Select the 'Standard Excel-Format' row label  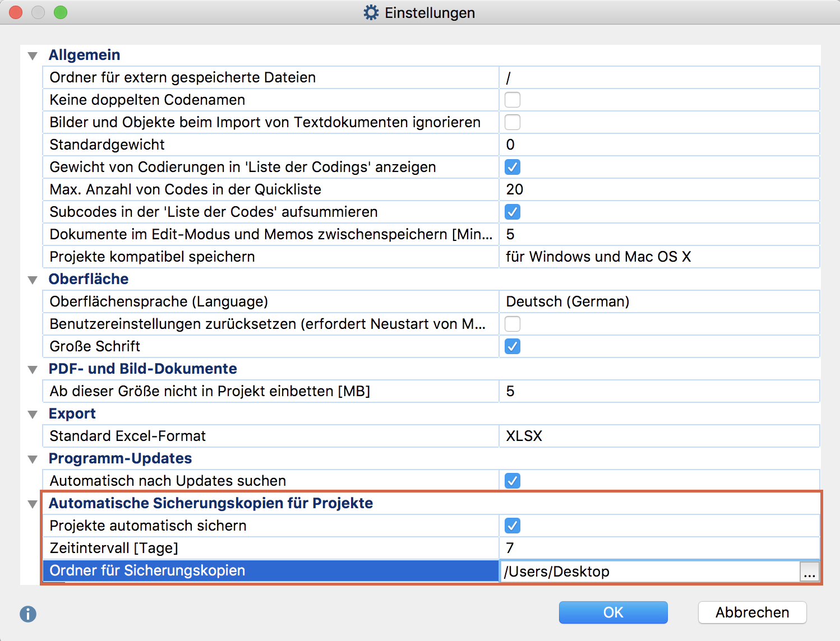click(x=128, y=436)
